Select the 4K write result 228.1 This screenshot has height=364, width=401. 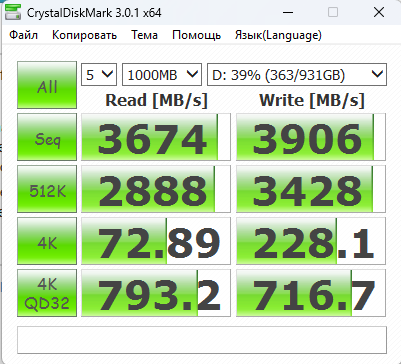[x=311, y=241]
